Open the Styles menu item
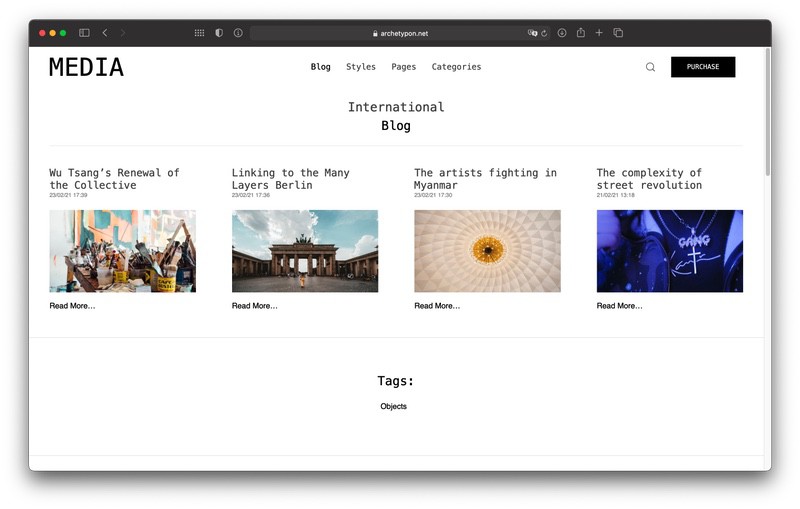 (361, 67)
